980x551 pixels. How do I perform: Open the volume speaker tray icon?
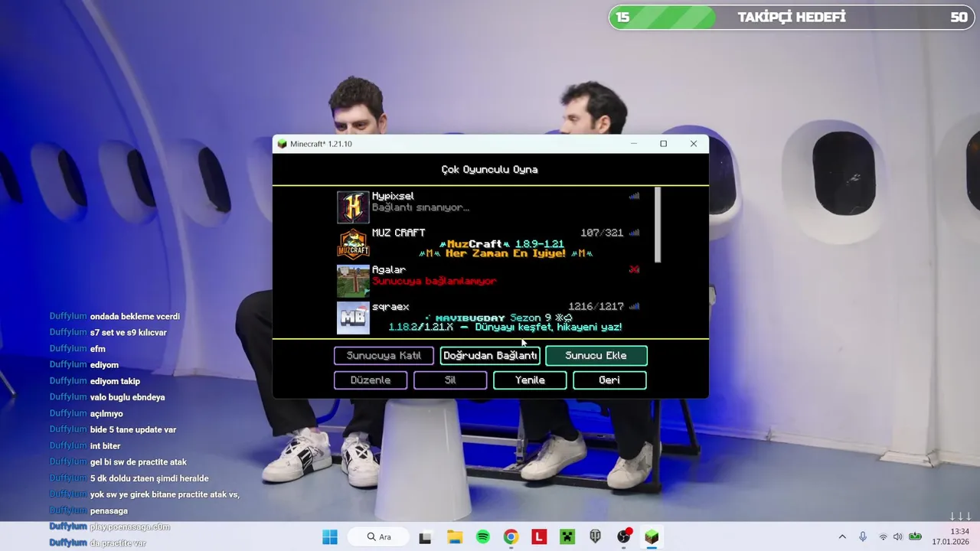[x=897, y=537]
